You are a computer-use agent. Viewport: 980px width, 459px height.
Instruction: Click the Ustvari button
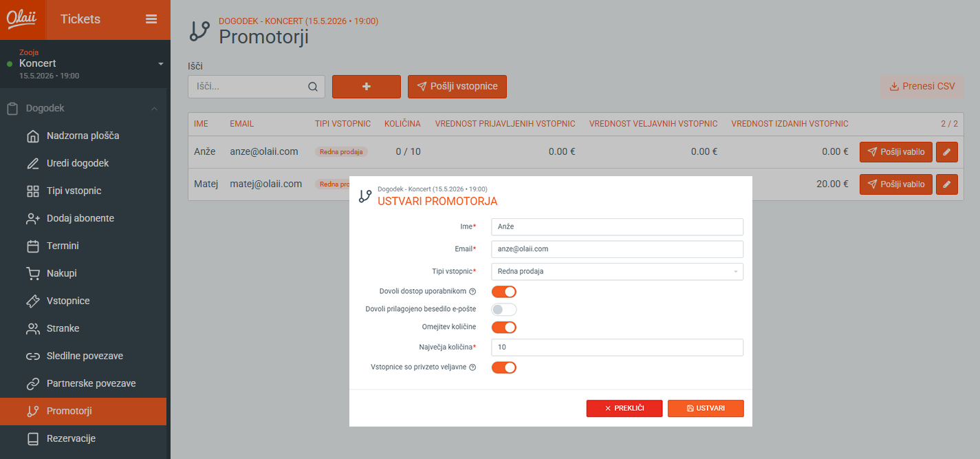pyautogui.click(x=706, y=408)
